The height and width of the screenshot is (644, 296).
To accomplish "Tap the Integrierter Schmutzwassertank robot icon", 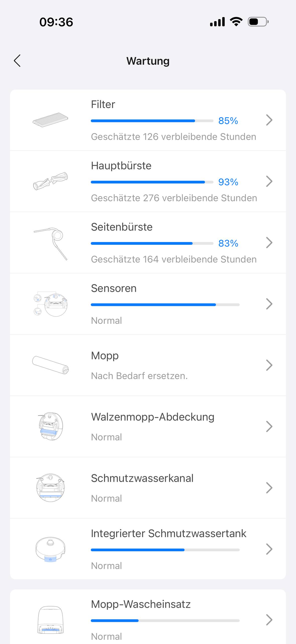I will coord(51,549).
